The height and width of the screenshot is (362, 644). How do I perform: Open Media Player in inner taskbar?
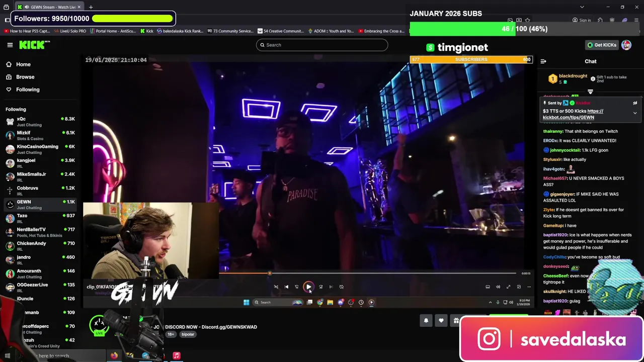371,302
